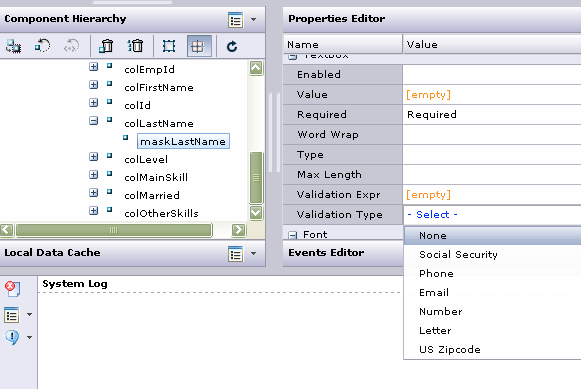Click the Max Length value cell

tap(492, 175)
